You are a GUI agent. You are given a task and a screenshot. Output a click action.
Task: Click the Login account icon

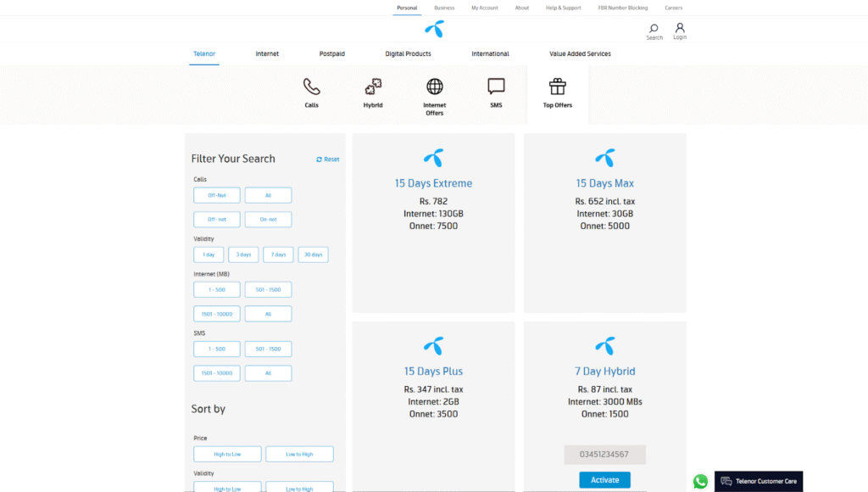pos(679,30)
